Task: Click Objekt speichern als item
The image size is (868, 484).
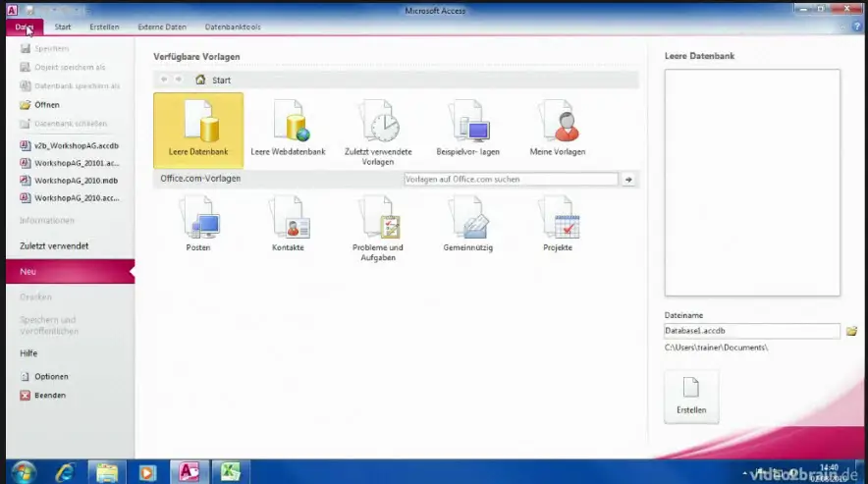Action: [x=63, y=67]
